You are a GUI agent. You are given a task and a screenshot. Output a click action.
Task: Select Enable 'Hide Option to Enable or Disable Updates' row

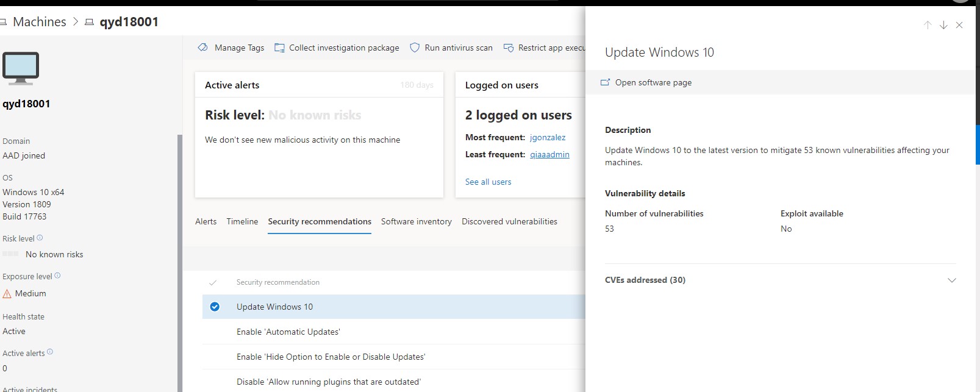tap(394, 357)
